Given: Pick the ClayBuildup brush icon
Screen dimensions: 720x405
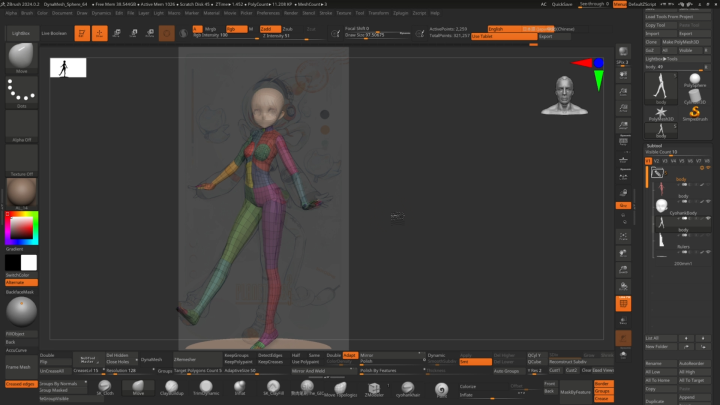Looking at the screenshot, I should pyautogui.click(x=172, y=387).
